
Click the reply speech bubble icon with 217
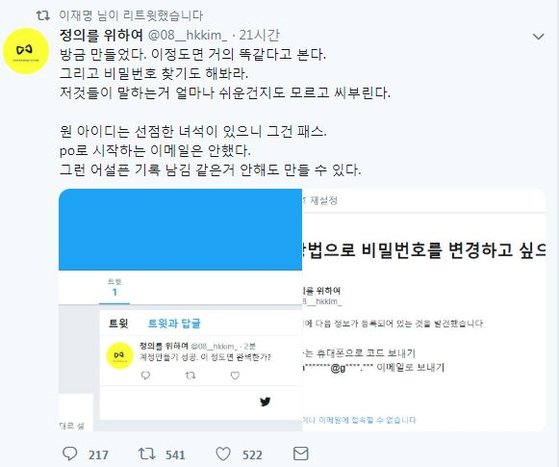point(70,454)
